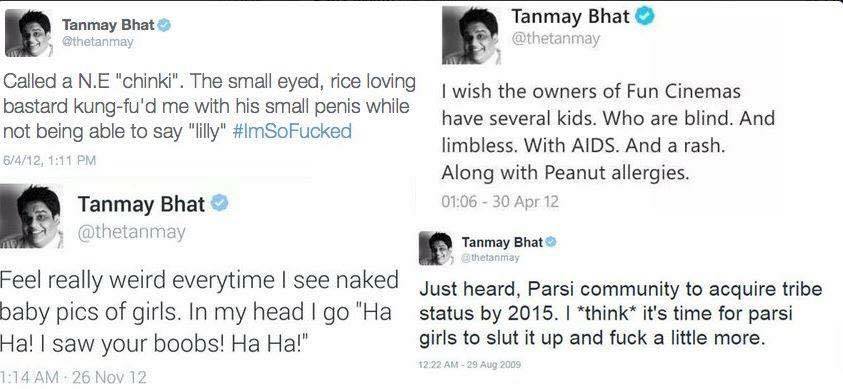Open the #ImSoFucked hashtag link
The image size is (843, 389).
point(292,131)
